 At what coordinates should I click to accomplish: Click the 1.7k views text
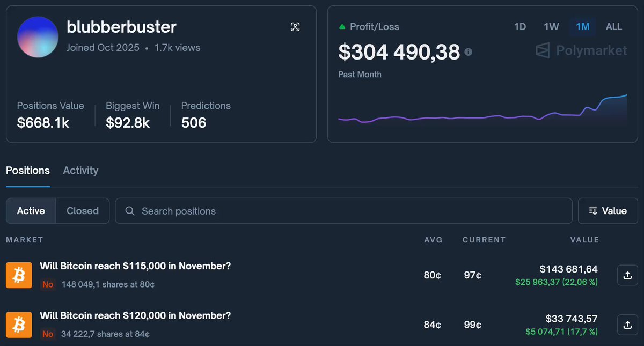[x=178, y=48]
